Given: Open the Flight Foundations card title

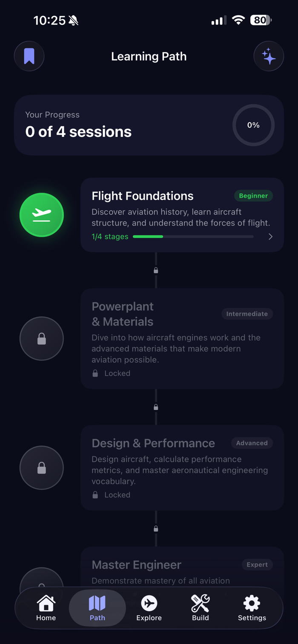Looking at the screenshot, I should coord(143,196).
